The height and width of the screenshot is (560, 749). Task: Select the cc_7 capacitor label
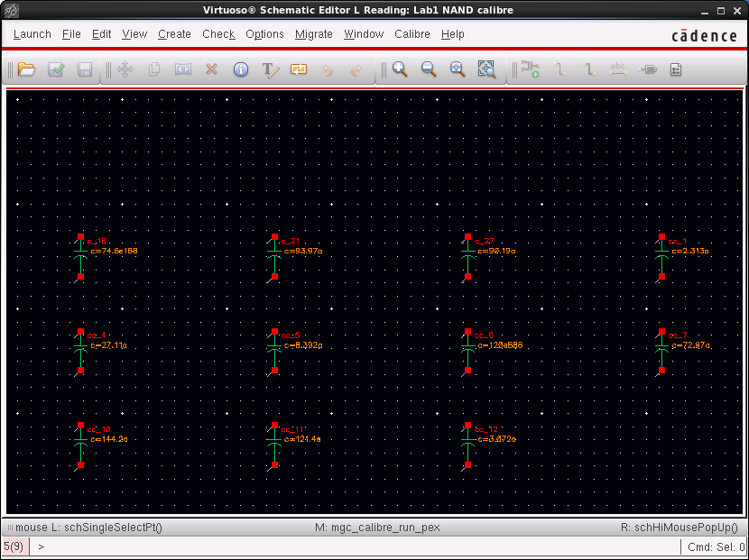678,335
